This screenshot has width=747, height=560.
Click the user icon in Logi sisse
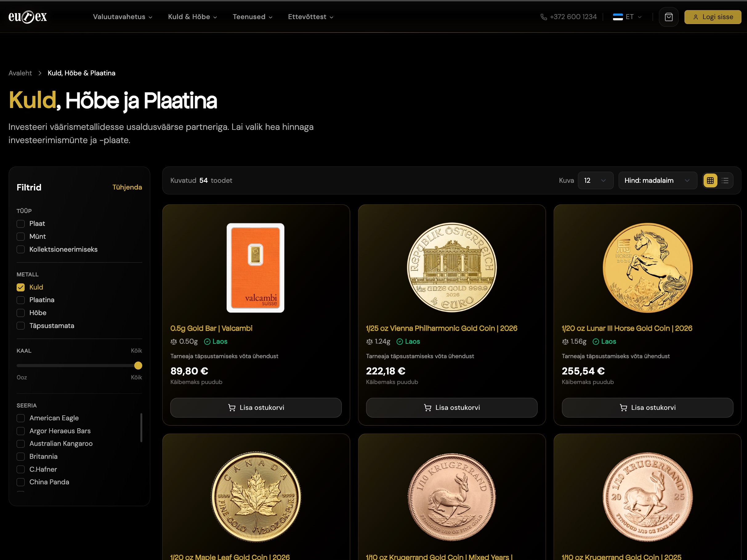pos(695,17)
